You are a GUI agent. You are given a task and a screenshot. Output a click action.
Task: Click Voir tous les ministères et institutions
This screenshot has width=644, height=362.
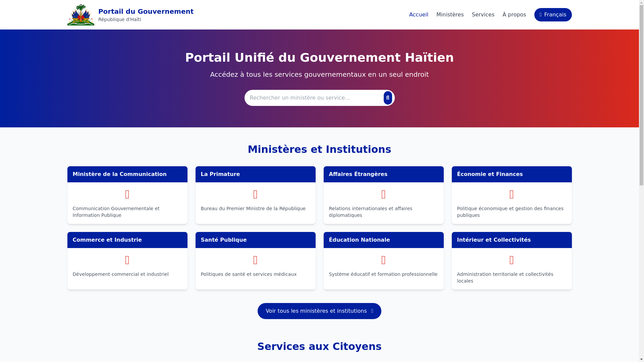point(319,311)
